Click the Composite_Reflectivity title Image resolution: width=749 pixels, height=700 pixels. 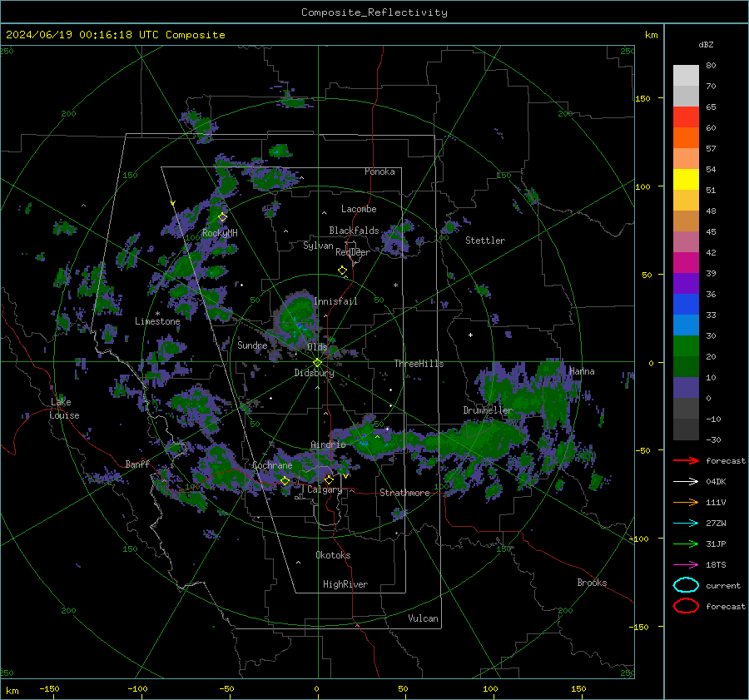tap(374, 12)
